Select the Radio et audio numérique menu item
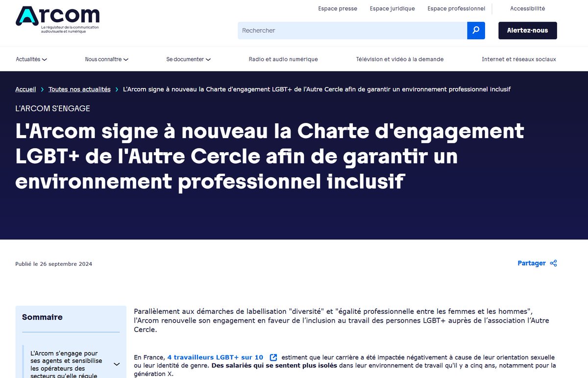Screen dimensions: 588x378 click(x=283, y=59)
